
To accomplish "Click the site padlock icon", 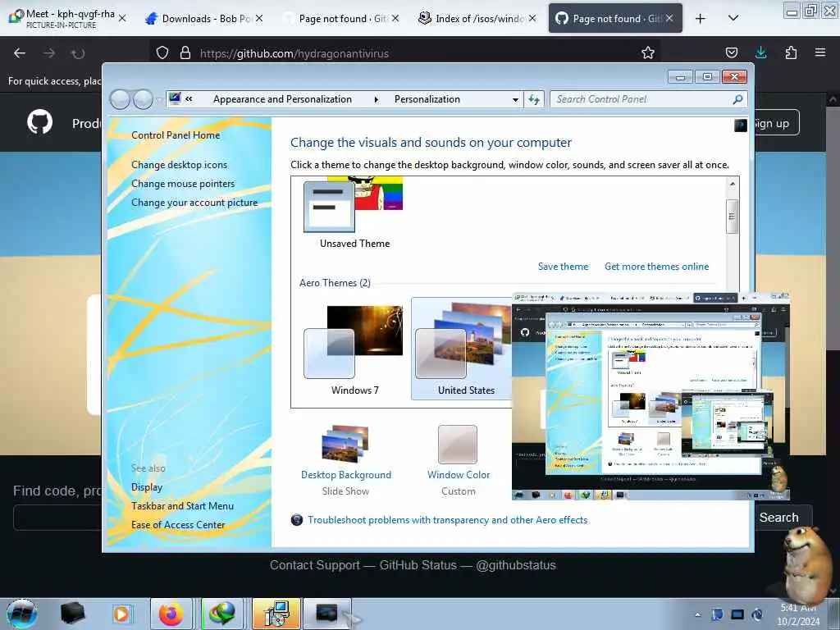I will (185, 53).
